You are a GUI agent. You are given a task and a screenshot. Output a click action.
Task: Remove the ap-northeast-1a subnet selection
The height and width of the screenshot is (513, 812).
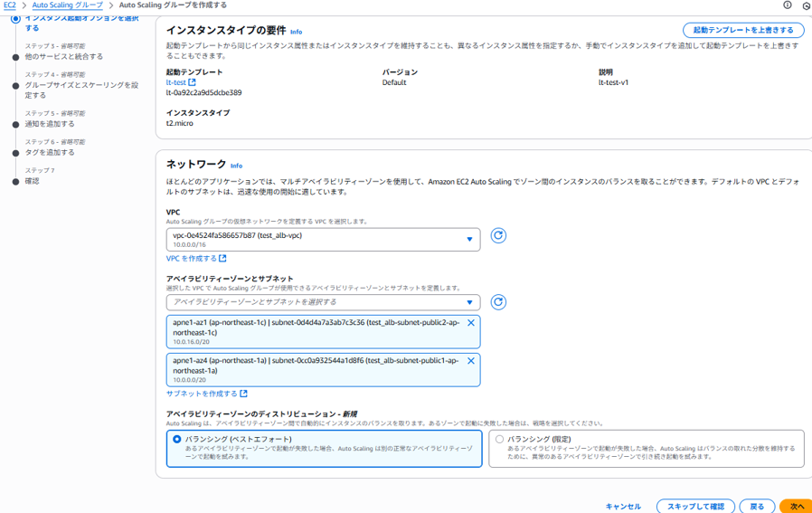click(x=471, y=361)
